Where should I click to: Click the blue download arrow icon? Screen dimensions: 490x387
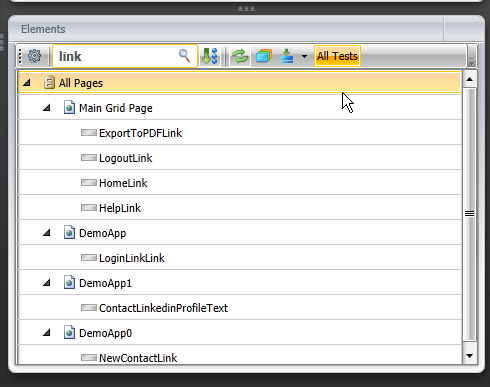(x=287, y=56)
